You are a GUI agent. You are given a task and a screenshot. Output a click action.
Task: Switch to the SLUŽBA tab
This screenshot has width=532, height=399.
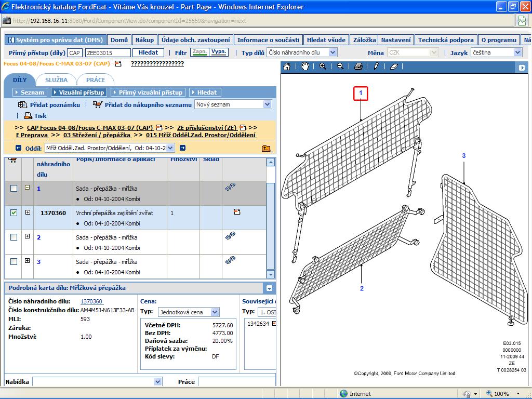coord(56,80)
